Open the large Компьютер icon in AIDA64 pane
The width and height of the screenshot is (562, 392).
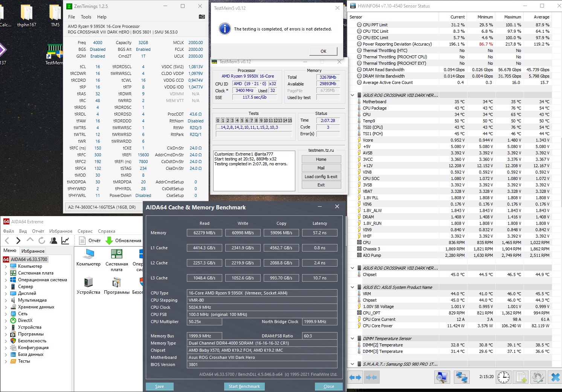click(89, 258)
